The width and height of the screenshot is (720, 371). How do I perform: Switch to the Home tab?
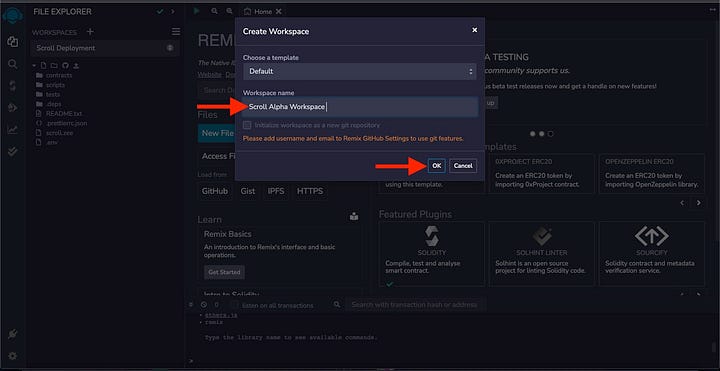point(263,11)
